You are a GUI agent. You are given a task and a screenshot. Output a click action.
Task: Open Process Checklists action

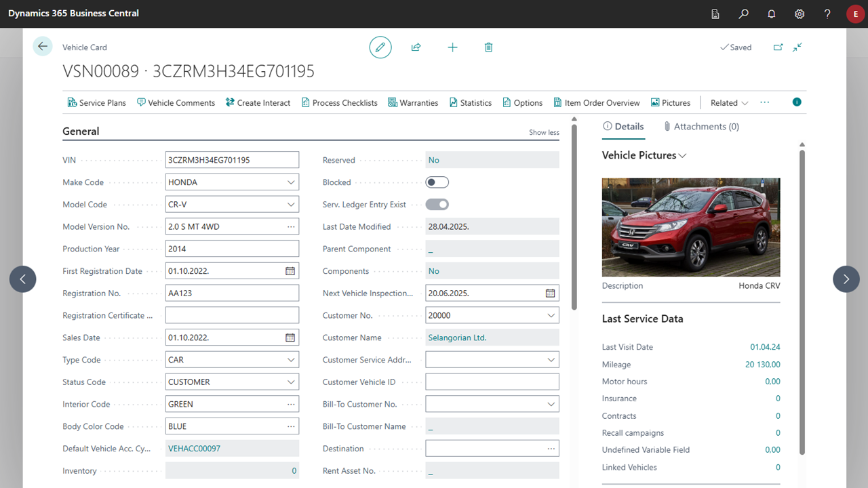pyautogui.click(x=339, y=102)
